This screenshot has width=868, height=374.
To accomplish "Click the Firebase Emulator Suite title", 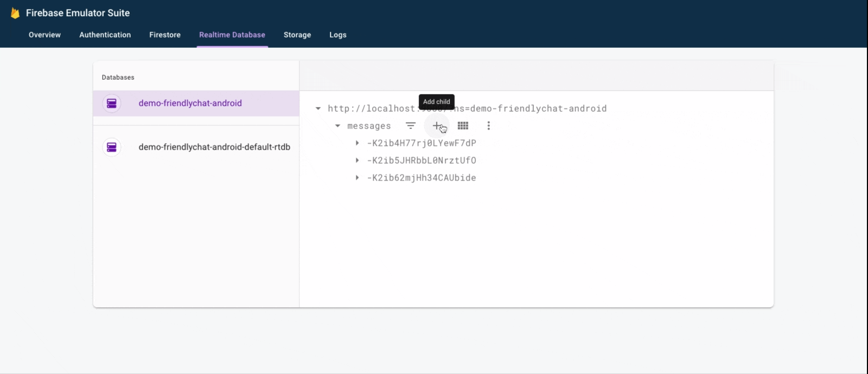I will (x=78, y=13).
